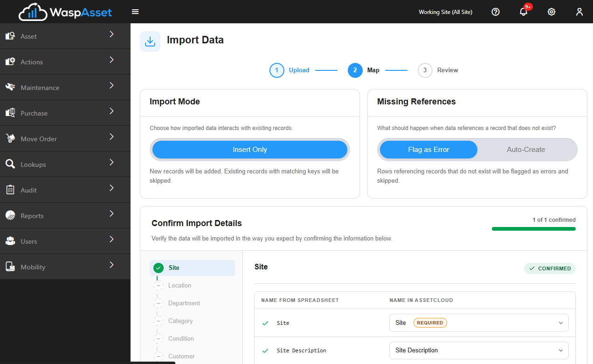
Task: Click the Import Data download icon
Action: (150, 41)
